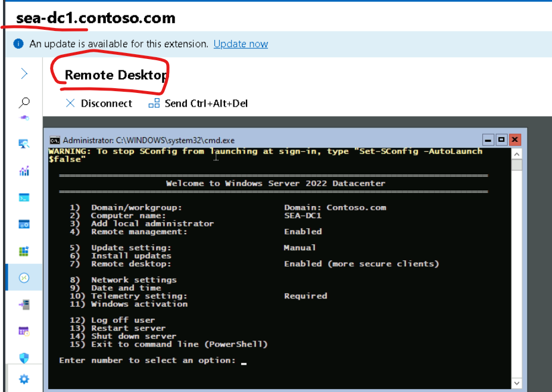Click 'Exit to command line (PowerShell)' text
This screenshot has height=392, width=552.
coord(179,344)
